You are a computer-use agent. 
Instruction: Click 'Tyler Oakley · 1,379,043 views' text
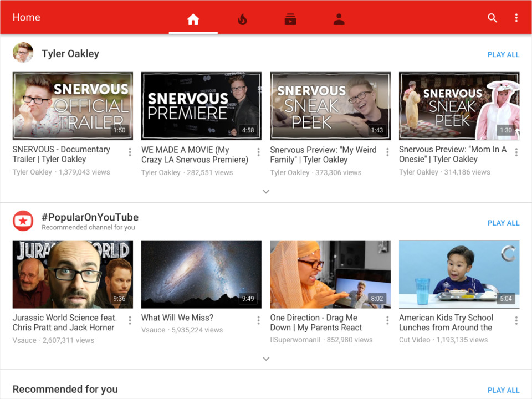tap(61, 172)
